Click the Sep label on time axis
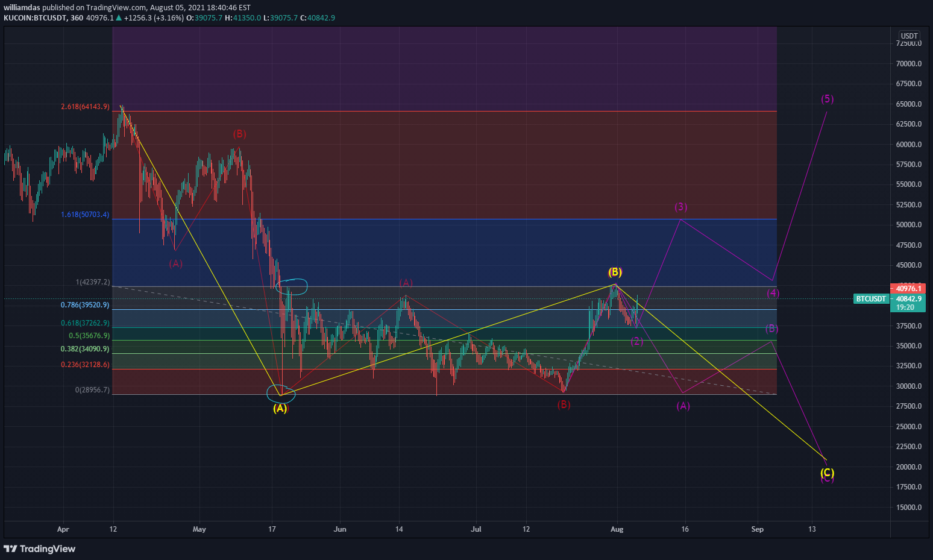Viewport: 933px width, 560px height. 758,529
